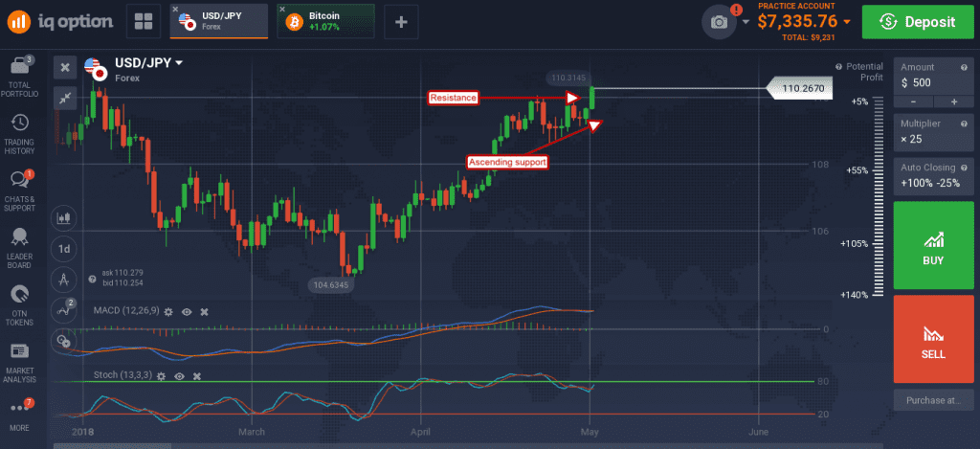Open the IQ Option logo home
The height and width of the screenshot is (449, 980).
tap(60, 22)
